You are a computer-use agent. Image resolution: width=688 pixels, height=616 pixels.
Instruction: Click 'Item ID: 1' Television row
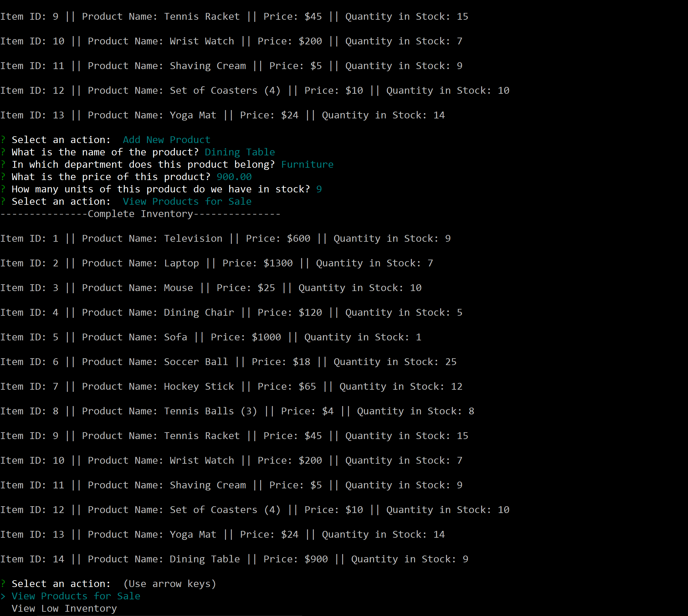click(x=225, y=238)
